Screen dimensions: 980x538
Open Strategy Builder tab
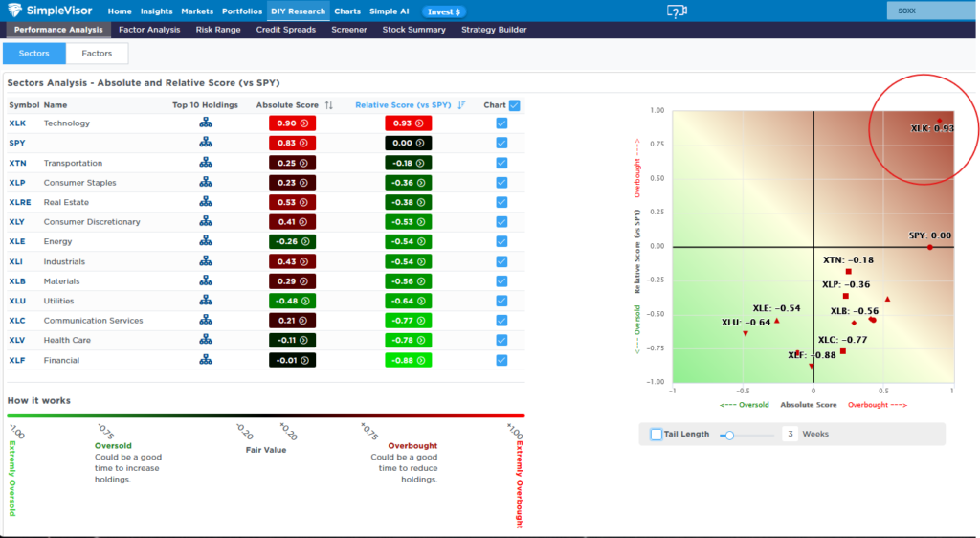tap(494, 30)
